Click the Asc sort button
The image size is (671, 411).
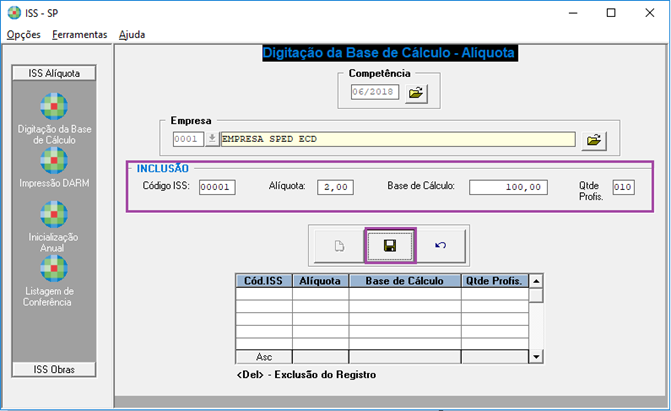(x=264, y=357)
